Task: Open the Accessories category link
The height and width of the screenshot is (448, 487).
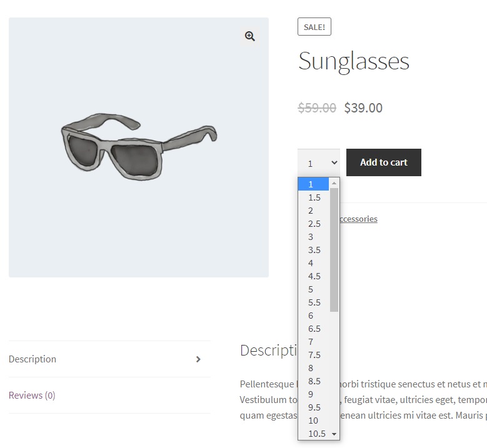Action: click(x=359, y=219)
